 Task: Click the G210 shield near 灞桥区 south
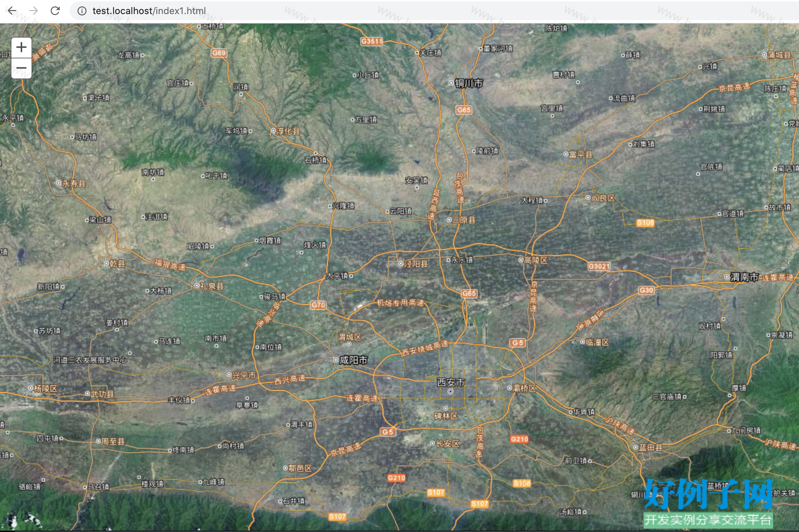pos(519,439)
